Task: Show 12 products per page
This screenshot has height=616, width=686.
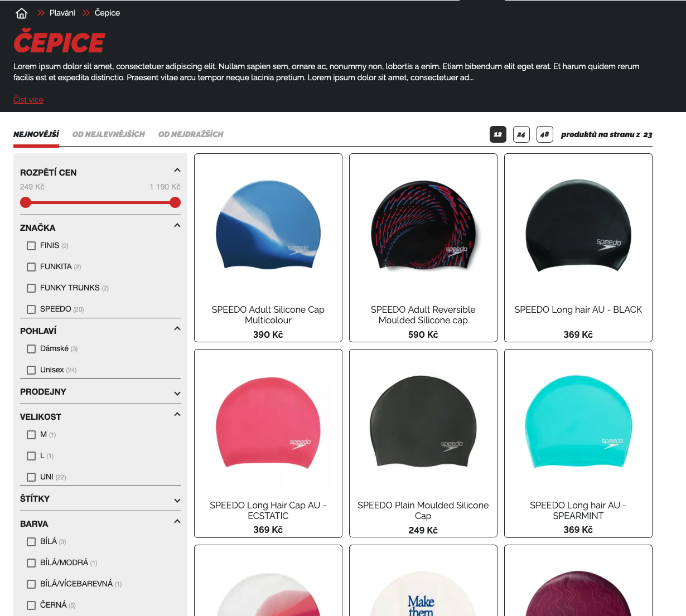Action: coord(498,134)
